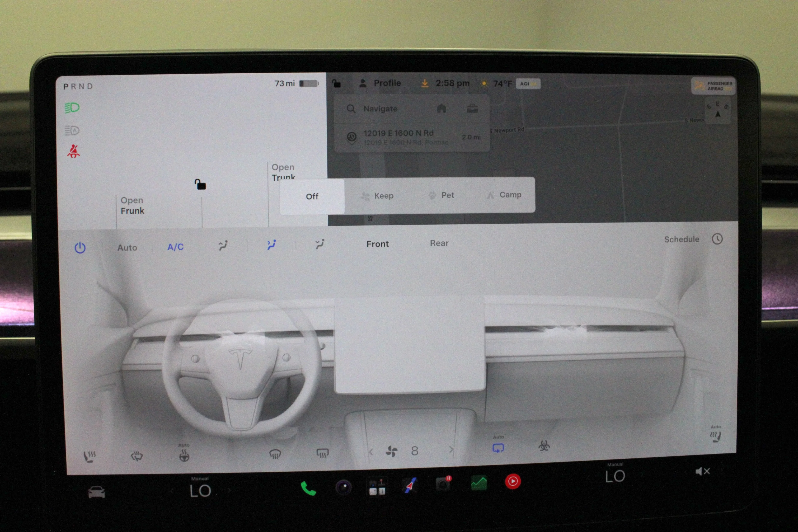Launch the red YouTube Music app
798x532 pixels.
[512, 481]
